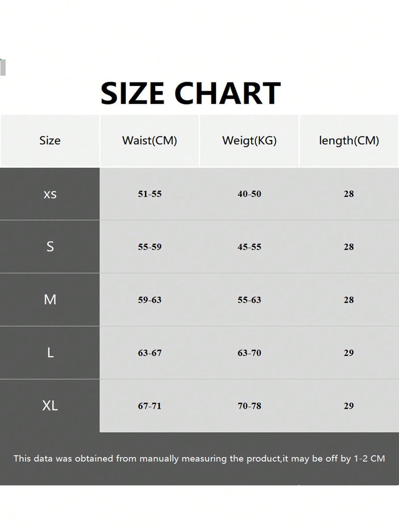This screenshot has height=532, width=399.
Task: Select the 67-71 waist cell
Action: [x=150, y=406]
